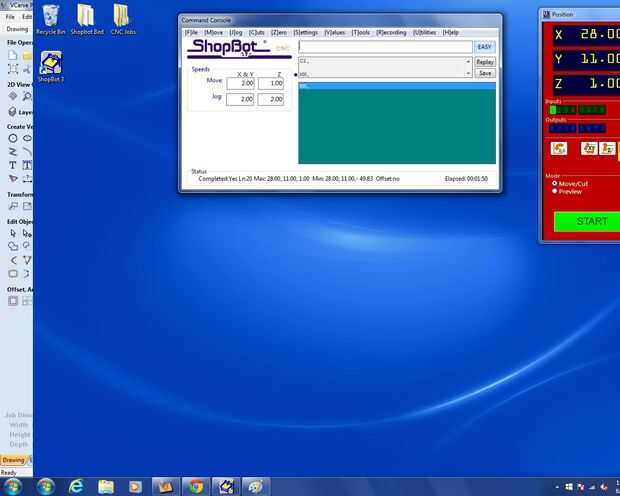Select VCarve draw polyline tool

[x=13, y=151]
